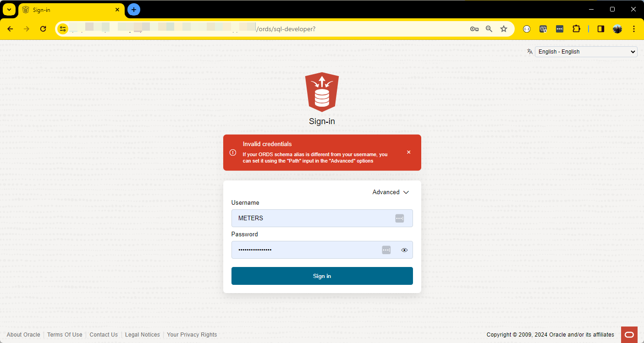Click the Invalid credentials heading text

[267, 144]
